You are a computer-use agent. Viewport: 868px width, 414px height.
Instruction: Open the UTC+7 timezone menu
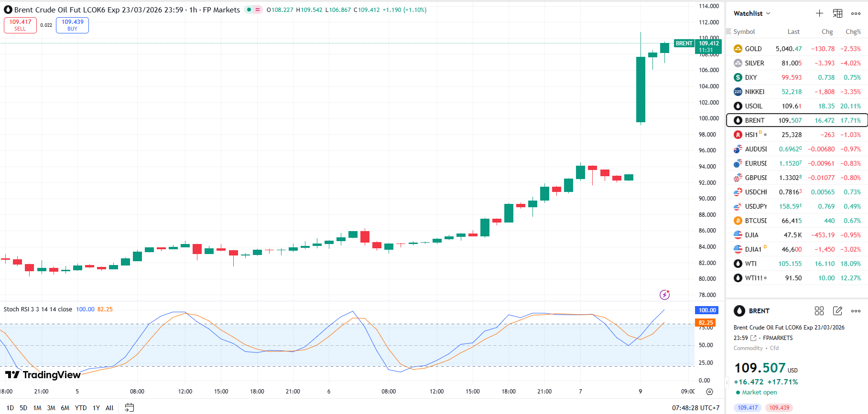[x=695, y=408]
